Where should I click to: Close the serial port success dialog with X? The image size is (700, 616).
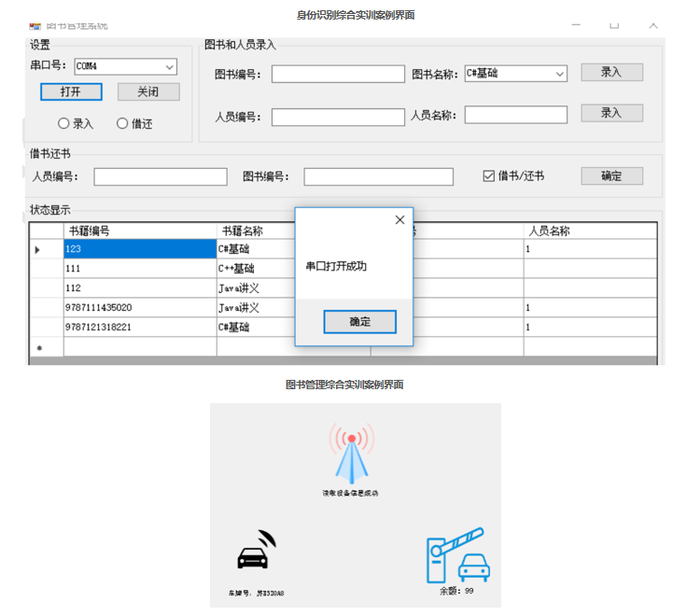click(399, 220)
